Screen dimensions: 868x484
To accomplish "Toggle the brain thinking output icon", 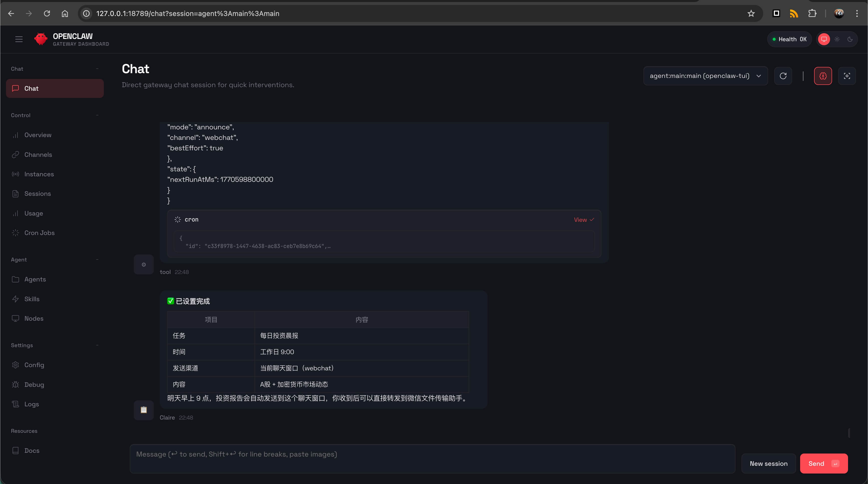I will (823, 76).
